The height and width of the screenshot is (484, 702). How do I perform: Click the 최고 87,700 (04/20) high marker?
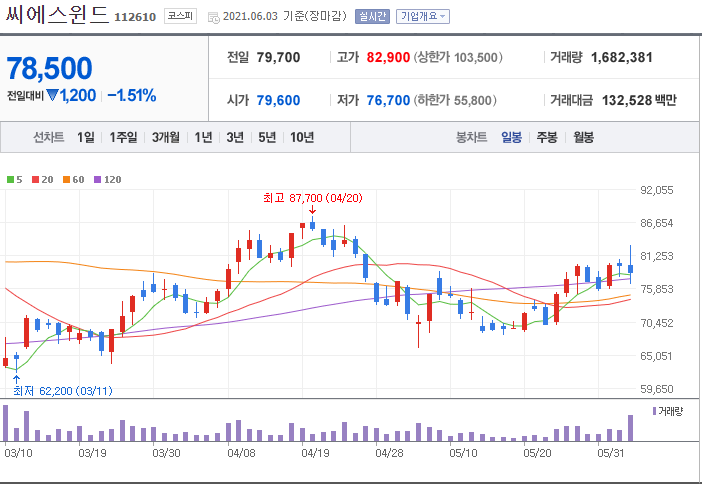coord(312,198)
